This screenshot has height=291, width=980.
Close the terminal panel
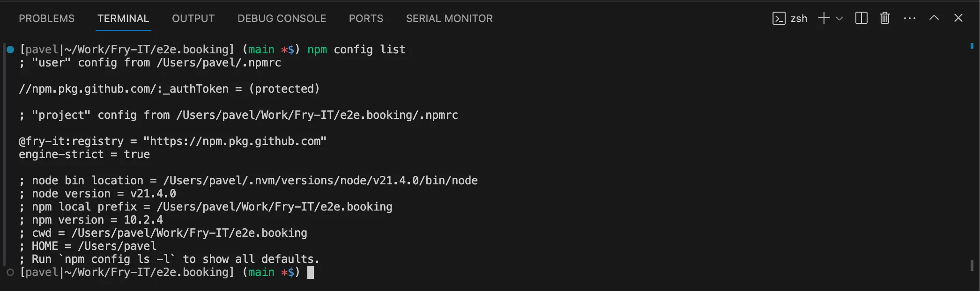click(x=958, y=18)
